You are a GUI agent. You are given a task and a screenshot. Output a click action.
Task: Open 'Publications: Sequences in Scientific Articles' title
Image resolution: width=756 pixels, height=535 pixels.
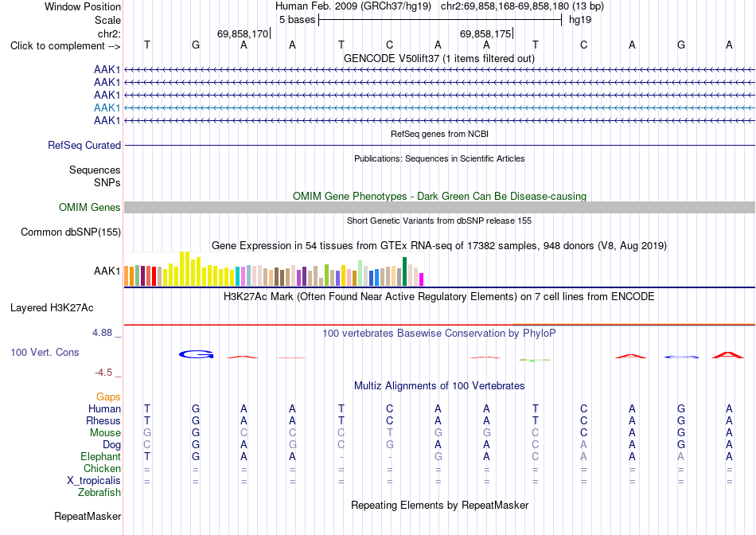pos(439,158)
